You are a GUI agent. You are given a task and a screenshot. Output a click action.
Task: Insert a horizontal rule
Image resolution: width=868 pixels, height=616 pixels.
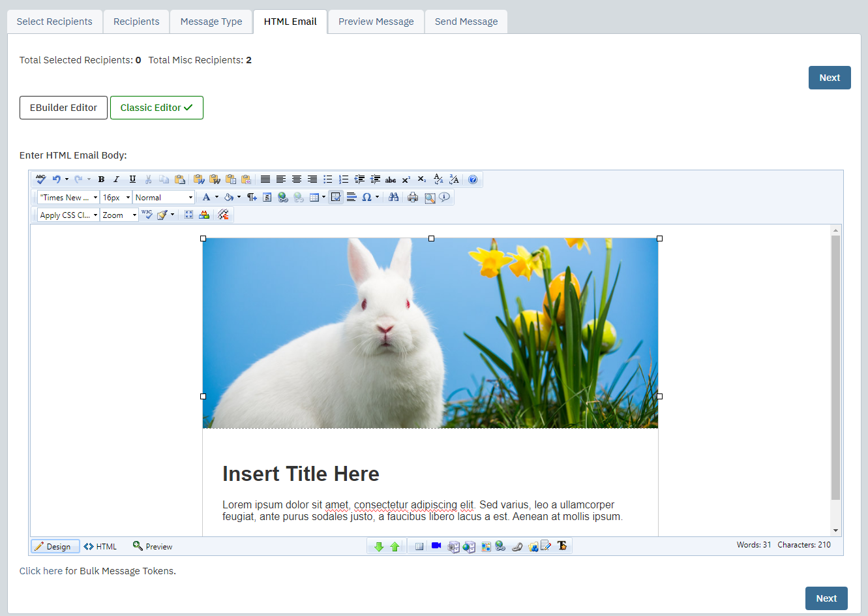click(x=352, y=197)
